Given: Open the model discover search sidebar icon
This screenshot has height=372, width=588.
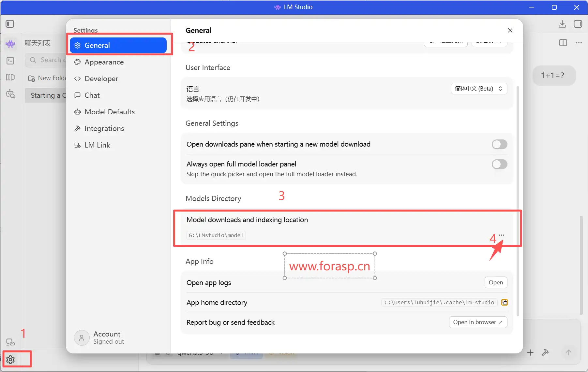Looking at the screenshot, I should click(10, 94).
